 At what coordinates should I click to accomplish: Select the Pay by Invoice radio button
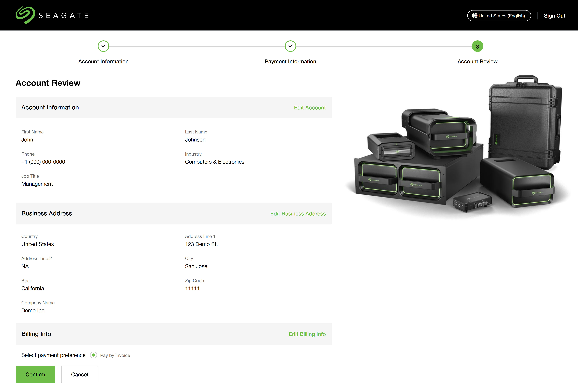point(94,355)
